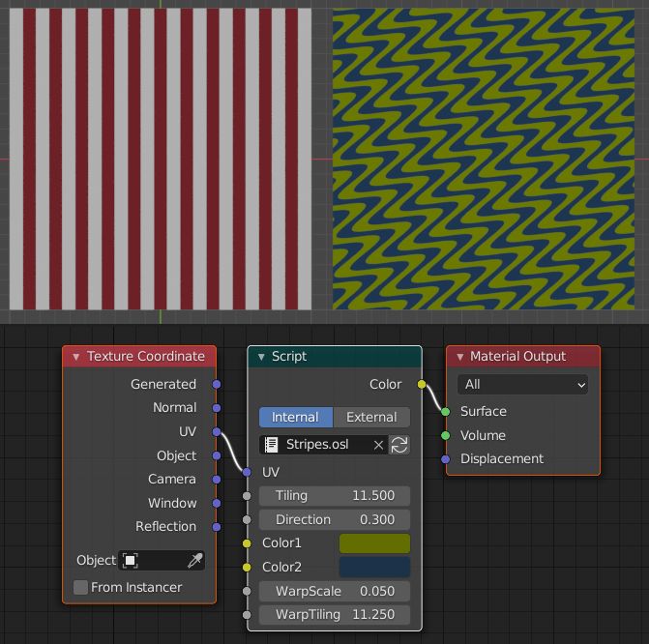Screen dimensions: 649x644
Task: Open the All target dropdown
Action: coord(522,385)
